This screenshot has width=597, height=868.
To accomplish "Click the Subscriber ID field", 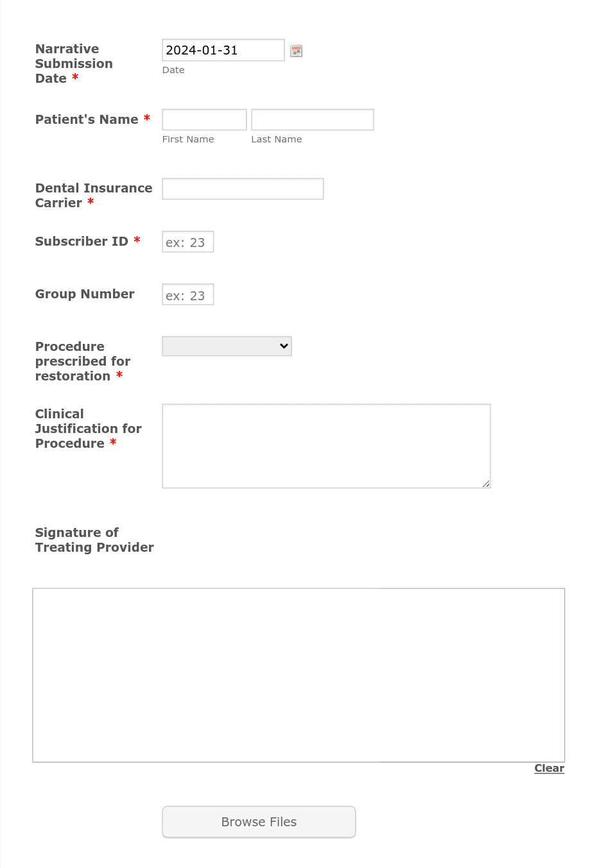I will 187,241.
